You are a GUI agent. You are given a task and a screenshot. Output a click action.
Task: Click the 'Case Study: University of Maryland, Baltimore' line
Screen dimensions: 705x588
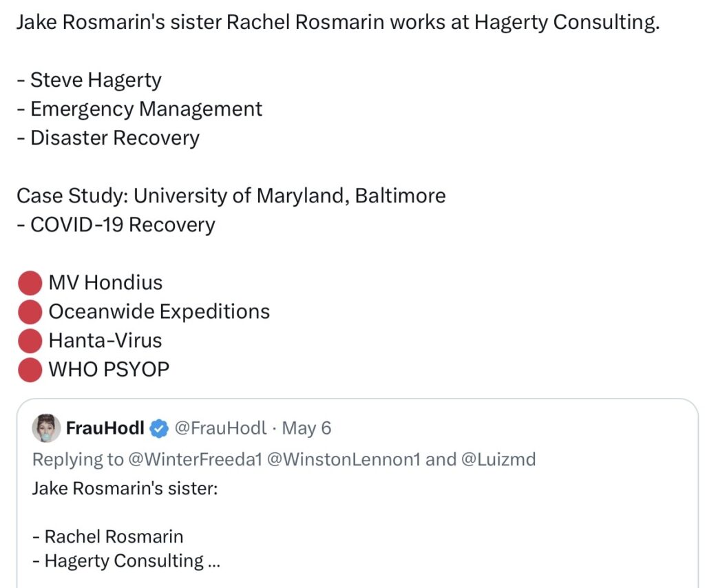pos(231,196)
